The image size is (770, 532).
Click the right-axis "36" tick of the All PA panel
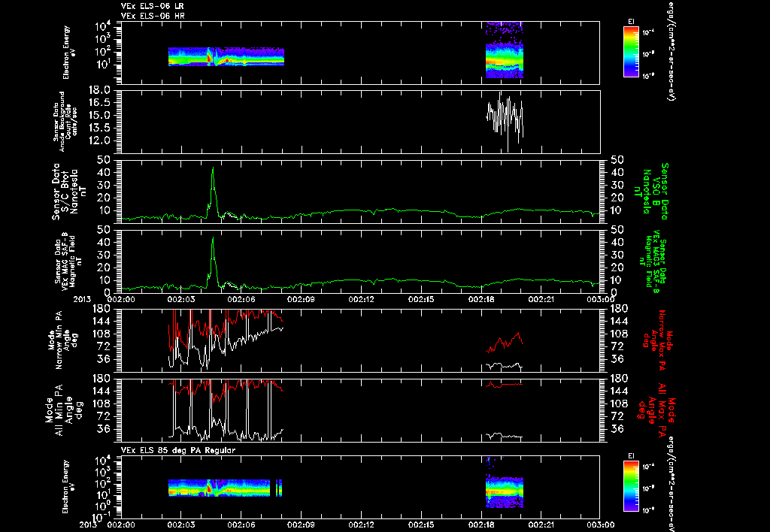[x=617, y=429]
